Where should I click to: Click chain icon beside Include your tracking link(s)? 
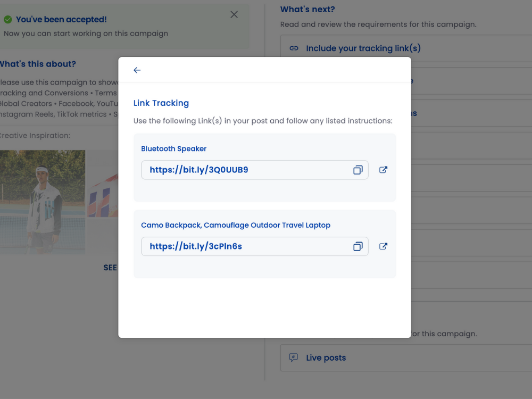[x=294, y=48]
